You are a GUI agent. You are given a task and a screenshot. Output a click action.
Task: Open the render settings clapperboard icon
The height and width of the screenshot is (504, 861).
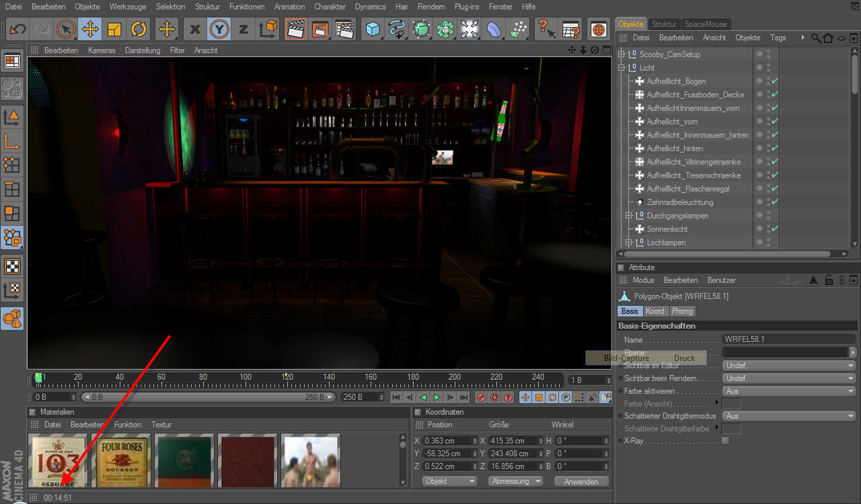click(344, 29)
